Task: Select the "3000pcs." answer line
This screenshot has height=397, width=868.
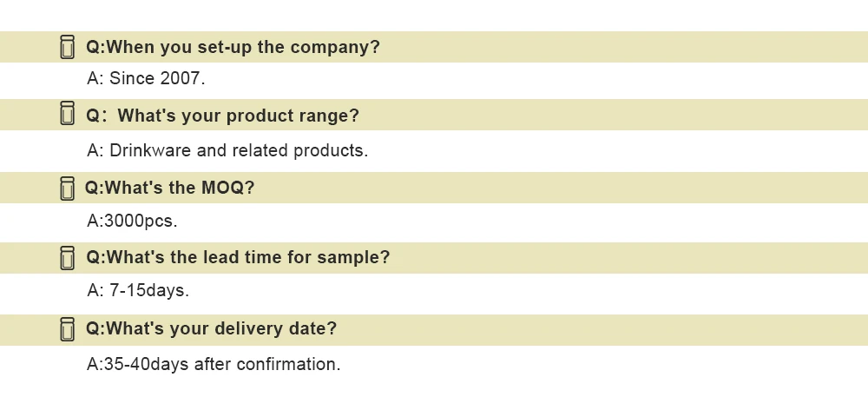Action: 132,221
